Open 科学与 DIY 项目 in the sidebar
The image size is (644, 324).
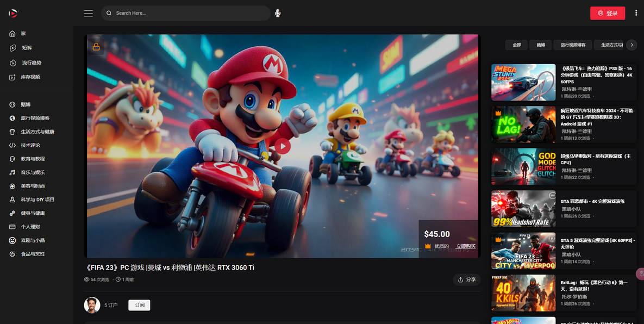(37, 200)
